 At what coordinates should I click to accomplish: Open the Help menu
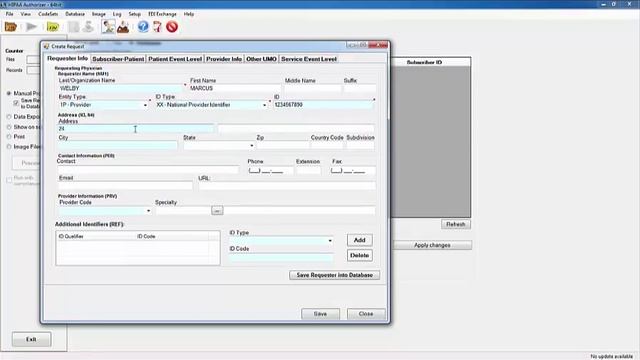click(x=189, y=14)
